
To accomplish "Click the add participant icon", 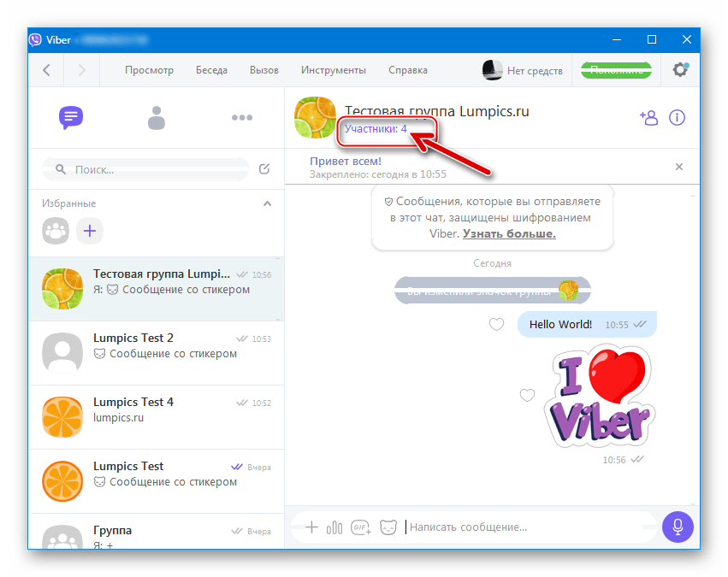I will pos(648,118).
